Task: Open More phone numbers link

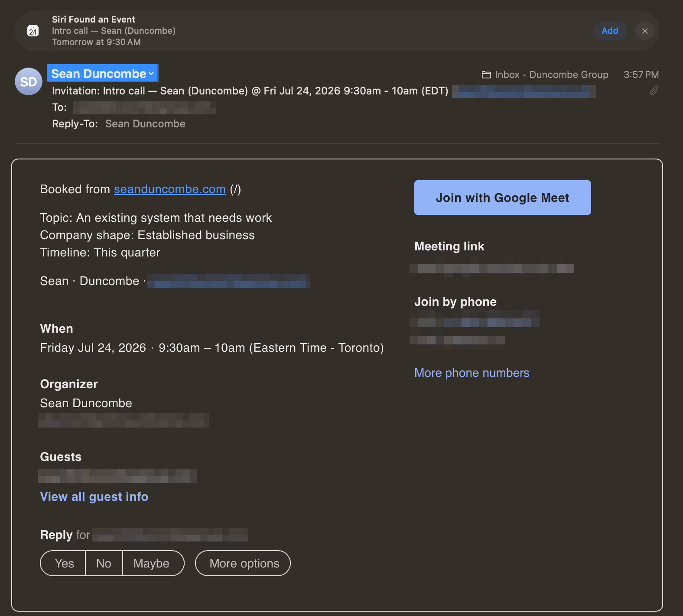Action: click(x=472, y=373)
